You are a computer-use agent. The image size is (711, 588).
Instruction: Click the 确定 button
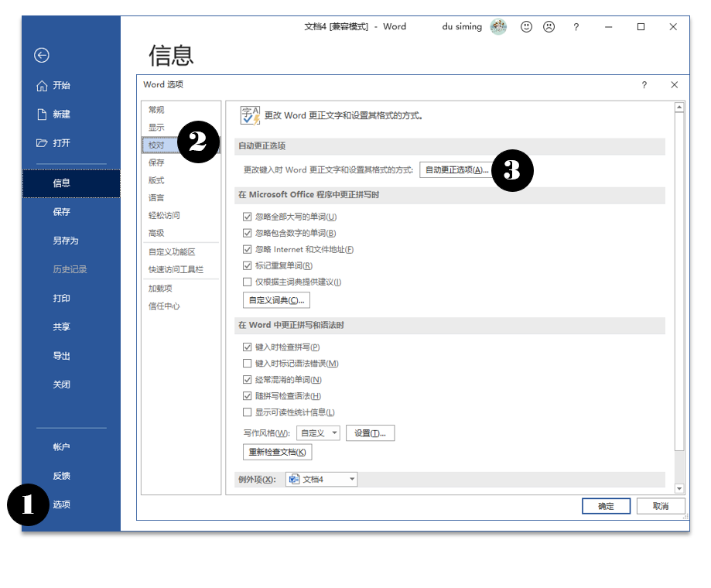point(606,506)
